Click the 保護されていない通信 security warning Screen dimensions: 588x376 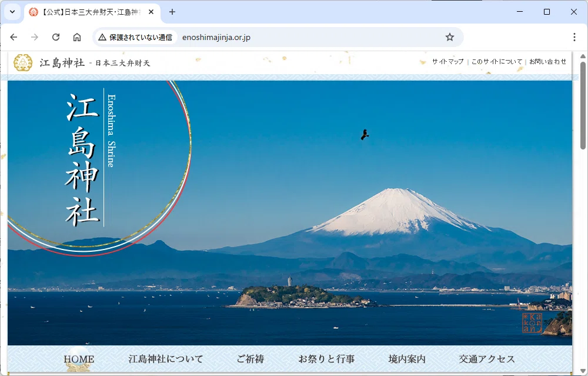135,37
